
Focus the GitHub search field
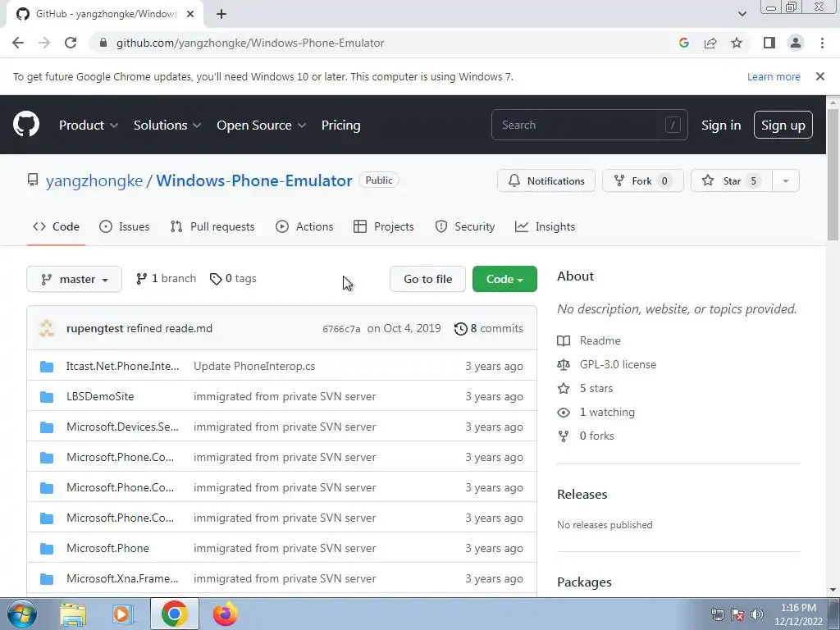pos(589,125)
